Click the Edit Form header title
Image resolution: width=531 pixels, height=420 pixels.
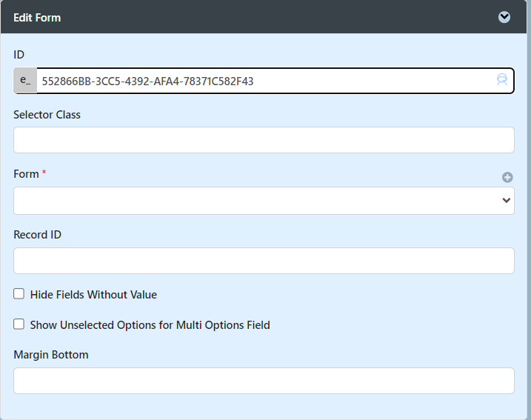[37, 17]
